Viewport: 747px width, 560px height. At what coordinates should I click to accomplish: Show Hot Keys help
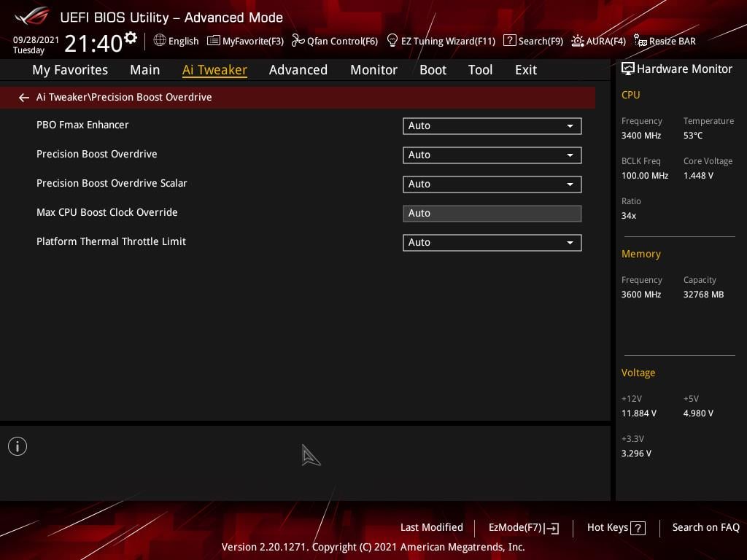click(x=616, y=528)
